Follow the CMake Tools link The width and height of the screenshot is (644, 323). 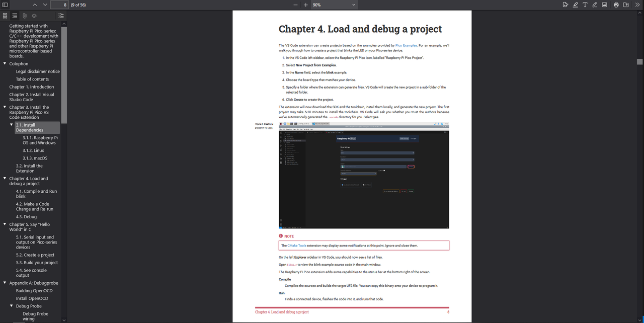click(297, 246)
